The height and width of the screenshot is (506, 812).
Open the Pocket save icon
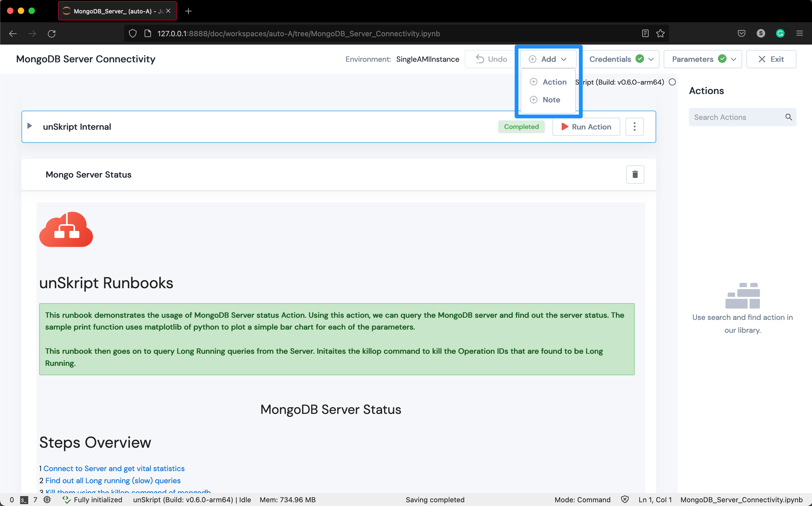741,34
